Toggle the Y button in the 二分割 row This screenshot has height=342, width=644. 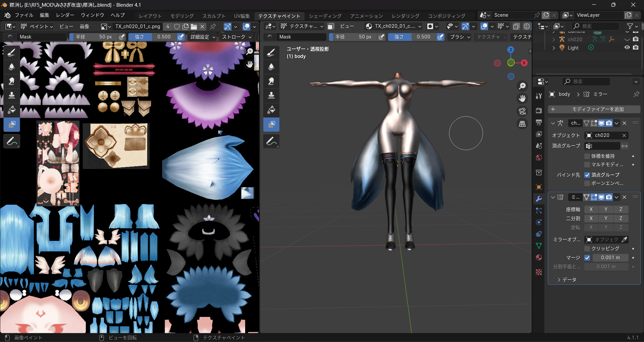point(606,218)
